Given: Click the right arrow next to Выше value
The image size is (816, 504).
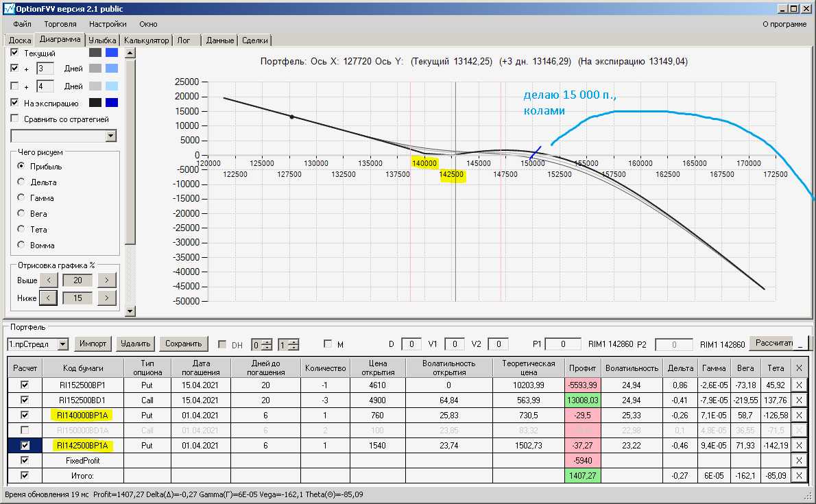Looking at the screenshot, I should 107,280.
